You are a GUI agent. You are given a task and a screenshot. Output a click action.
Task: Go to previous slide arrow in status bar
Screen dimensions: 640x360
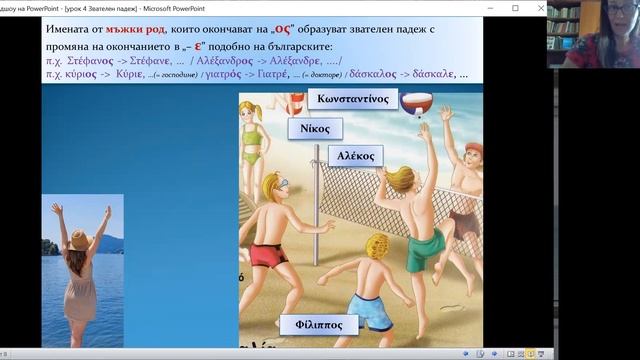click(x=466, y=354)
